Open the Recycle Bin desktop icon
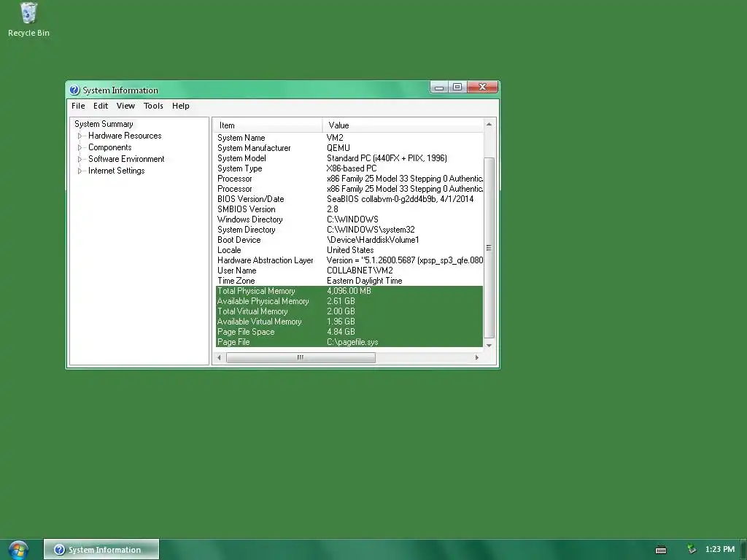 28,20
